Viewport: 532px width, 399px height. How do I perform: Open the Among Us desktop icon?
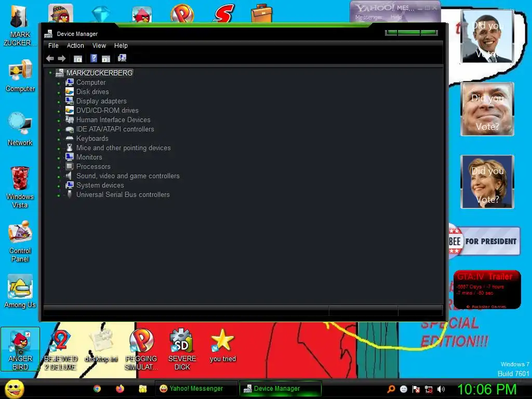(20, 291)
